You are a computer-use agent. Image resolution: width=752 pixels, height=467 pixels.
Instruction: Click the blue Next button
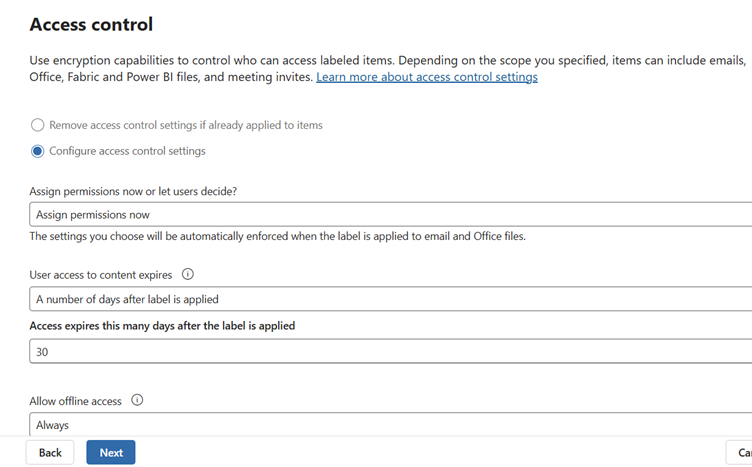(111, 453)
